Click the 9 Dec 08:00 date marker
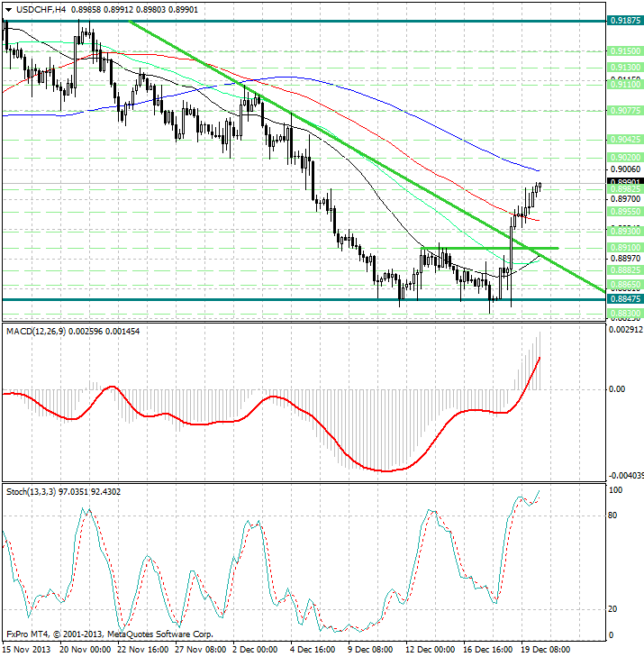 pos(370,648)
